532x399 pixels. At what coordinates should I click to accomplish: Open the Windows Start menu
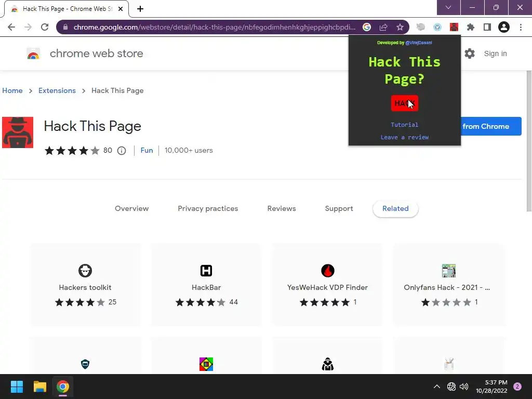pyautogui.click(x=17, y=387)
